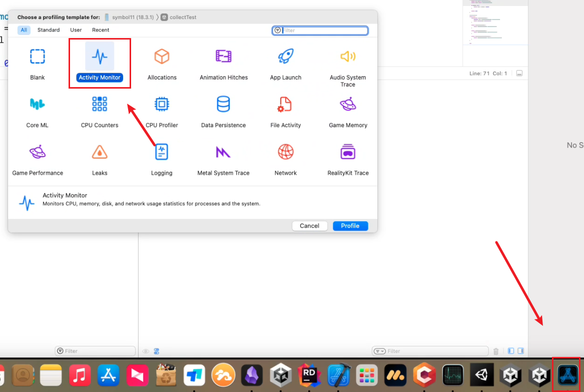Open Launchpad from the Dock
The image size is (584, 392).
coord(367,375)
